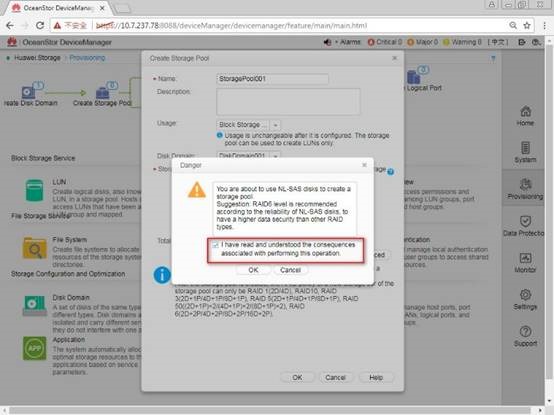
Task: Expand the Usage Block Storage dropdown
Action: pos(276,125)
